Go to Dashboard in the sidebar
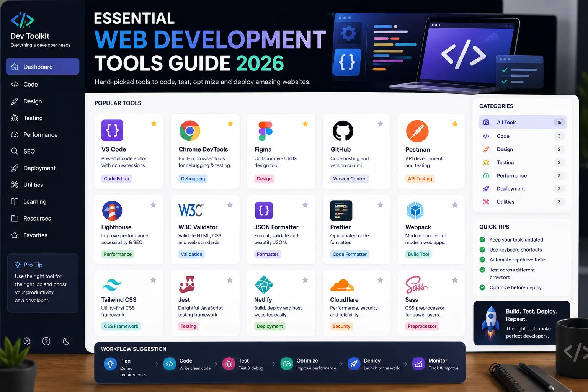The width and height of the screenshot is (588, 392). pyautogui.click(x=42, y=67)
